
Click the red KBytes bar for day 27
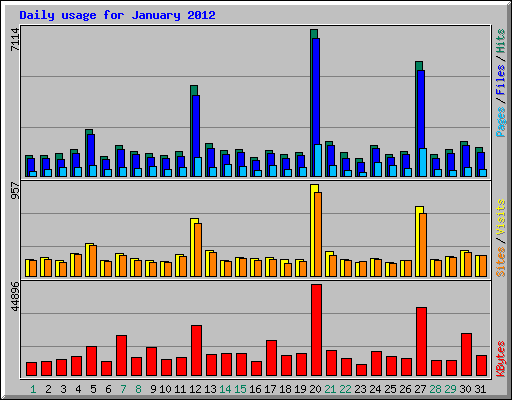422,342
